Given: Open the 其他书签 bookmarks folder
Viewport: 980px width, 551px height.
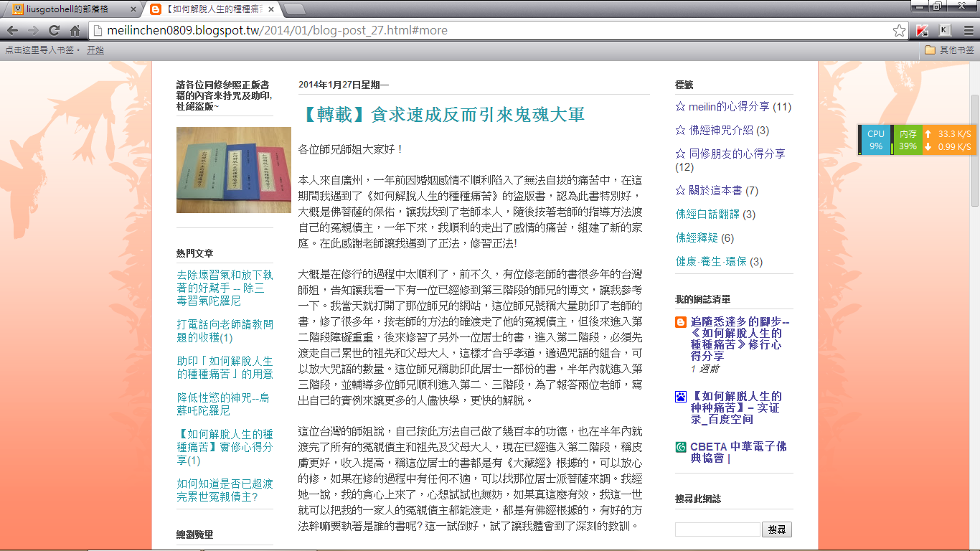Looking at the screenshot, I should [x=948, y=50].
